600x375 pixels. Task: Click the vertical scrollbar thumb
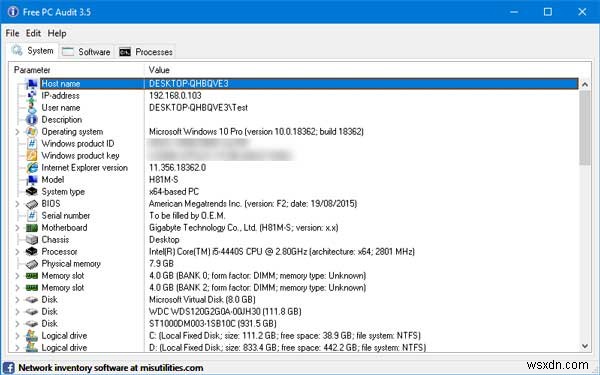click(585, 128)
